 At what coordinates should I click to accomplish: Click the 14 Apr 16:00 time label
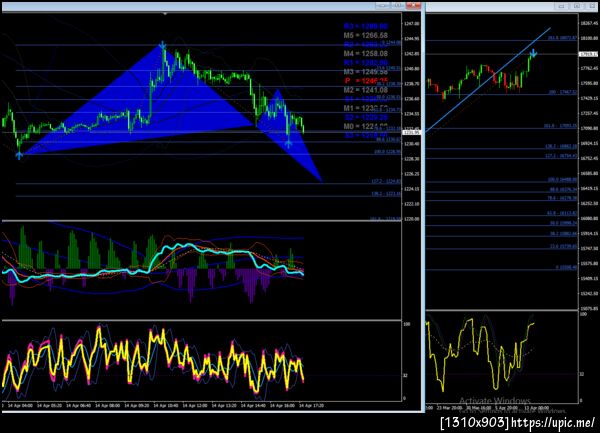click(282, 405)
